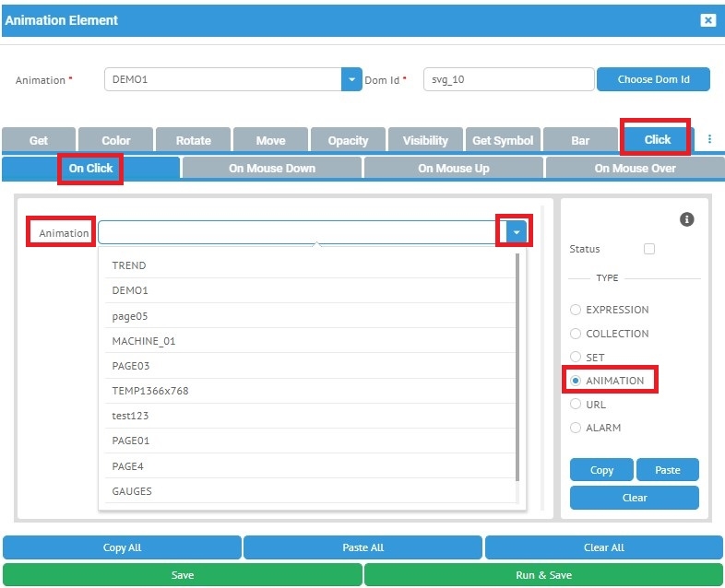Click the info icon above Status
This screenshot has width=725, height=588.
tap(686, 219)
